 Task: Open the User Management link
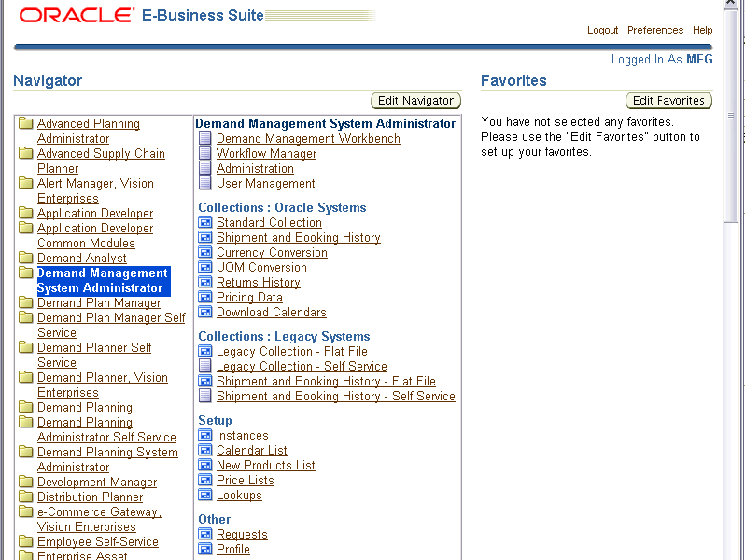pos(265,183)
